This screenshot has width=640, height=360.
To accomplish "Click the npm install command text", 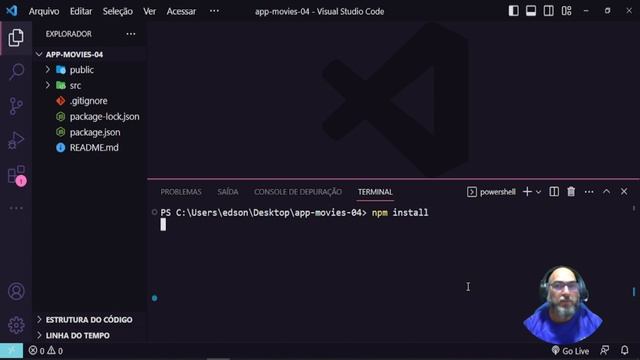I will coord(400,213).
